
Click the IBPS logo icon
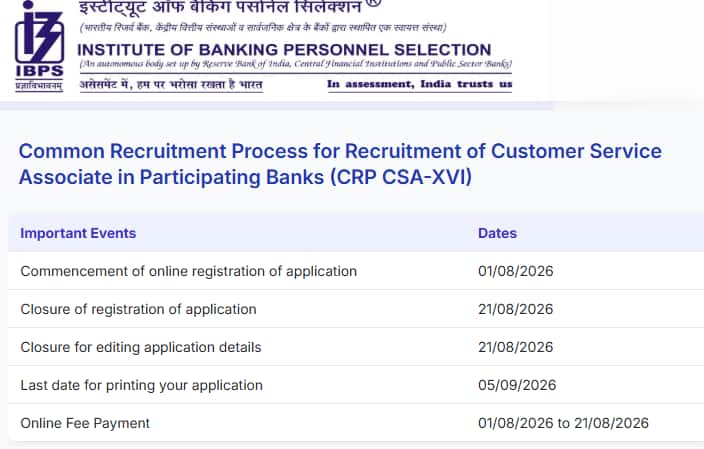click(x=40, y=46)
